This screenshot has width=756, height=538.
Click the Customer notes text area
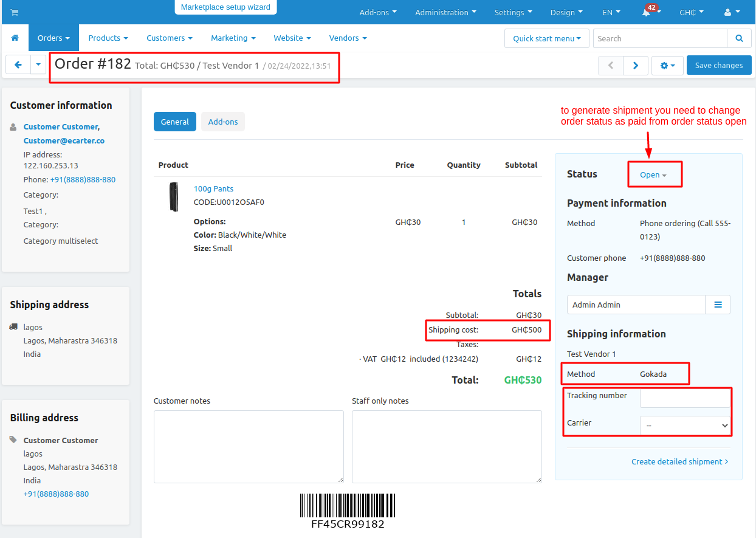249,447
